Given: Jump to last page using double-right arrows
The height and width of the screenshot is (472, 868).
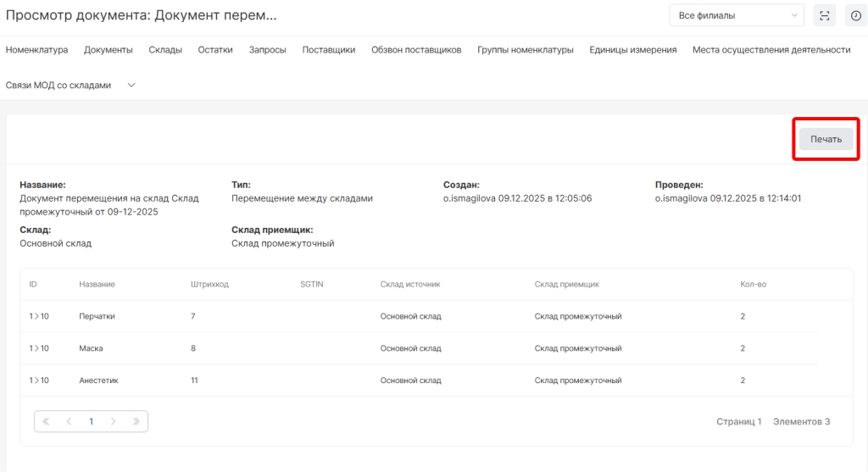Looking at the screenshot, I should 136,421.
